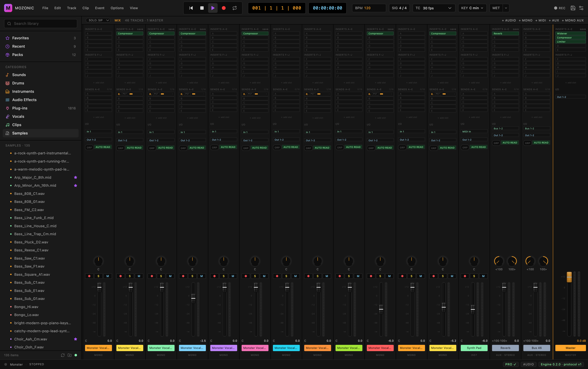Click the red record transport button
Image resolution: width=588 pixels, height=369 pixels.
click(224, 8)
